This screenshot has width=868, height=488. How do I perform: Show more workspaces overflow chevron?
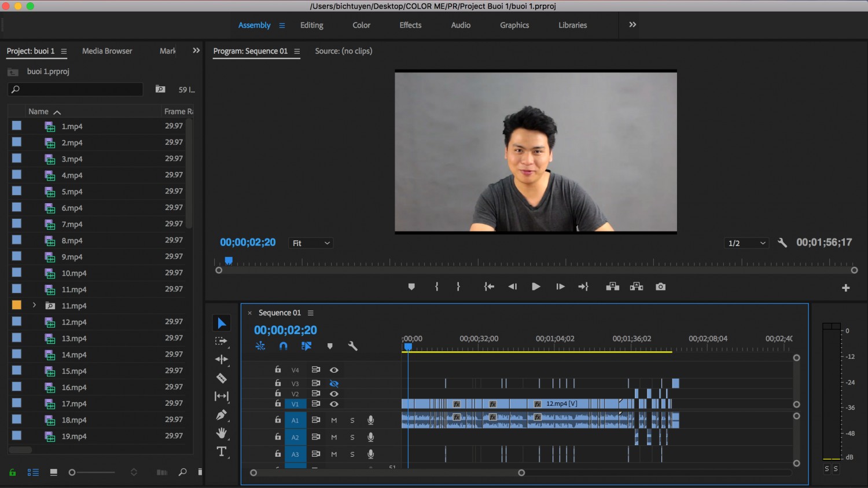click(x=632, y=25)
